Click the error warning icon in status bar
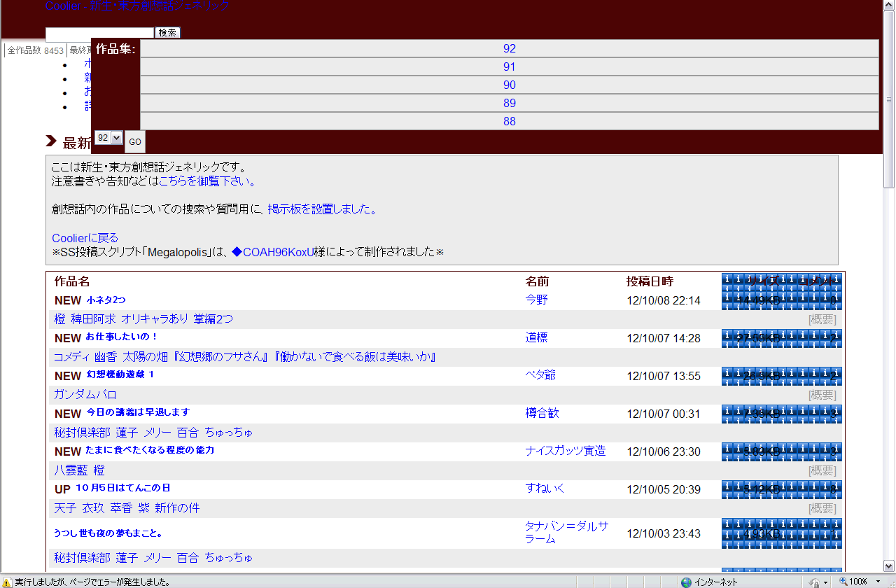This screenshot has height=588, width=896. 7,582
